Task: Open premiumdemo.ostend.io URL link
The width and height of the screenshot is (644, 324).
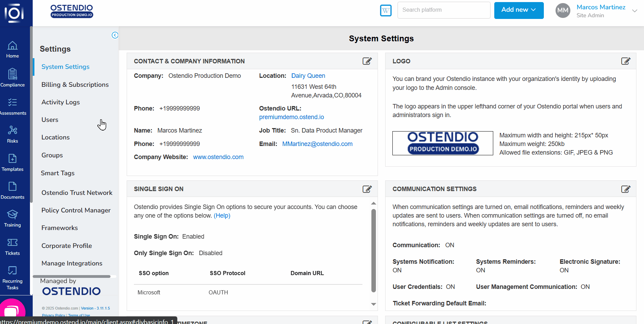Action: click(292, 117)
